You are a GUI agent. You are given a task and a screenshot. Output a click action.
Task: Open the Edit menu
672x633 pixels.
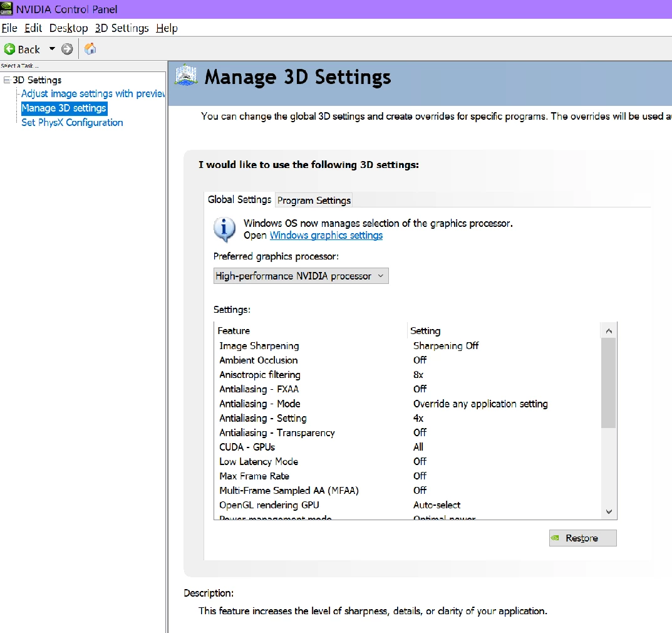pos(33,28)
